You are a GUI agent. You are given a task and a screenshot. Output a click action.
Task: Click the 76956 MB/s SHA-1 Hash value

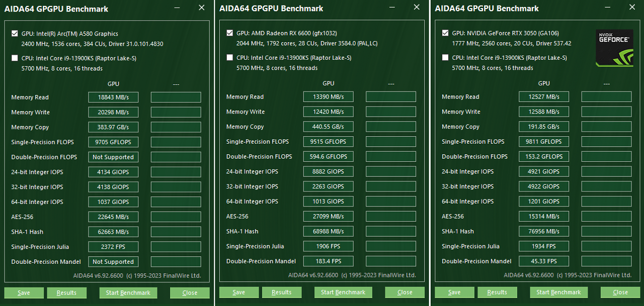544,232
